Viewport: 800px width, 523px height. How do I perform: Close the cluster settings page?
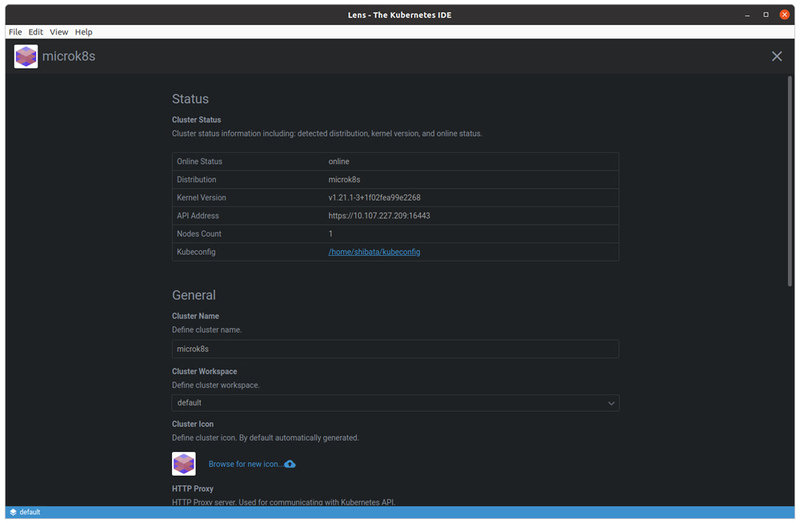click(x=777, y=56)
